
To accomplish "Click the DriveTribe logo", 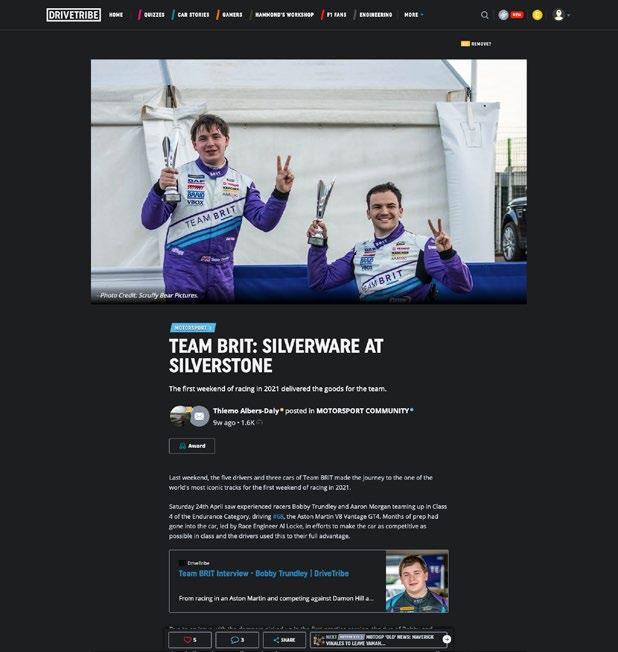I will coord(74,15).
